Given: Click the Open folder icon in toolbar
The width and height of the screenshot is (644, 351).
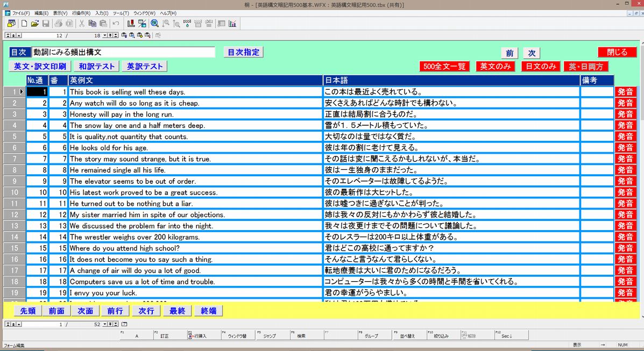Looking at the screenshot, I should click(x=35, y=24).
